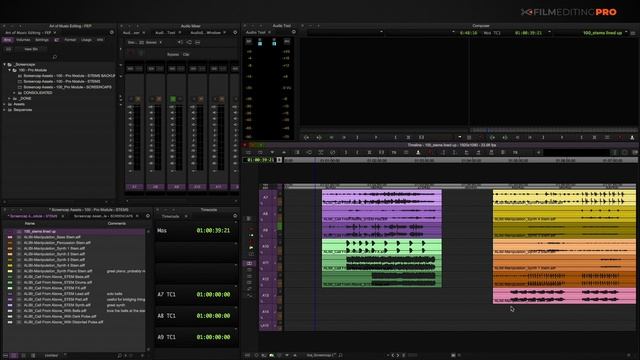Open the timeline fast menu at bottom left
The height and width of the screenshot is (360, 640).
pos(247,356)
